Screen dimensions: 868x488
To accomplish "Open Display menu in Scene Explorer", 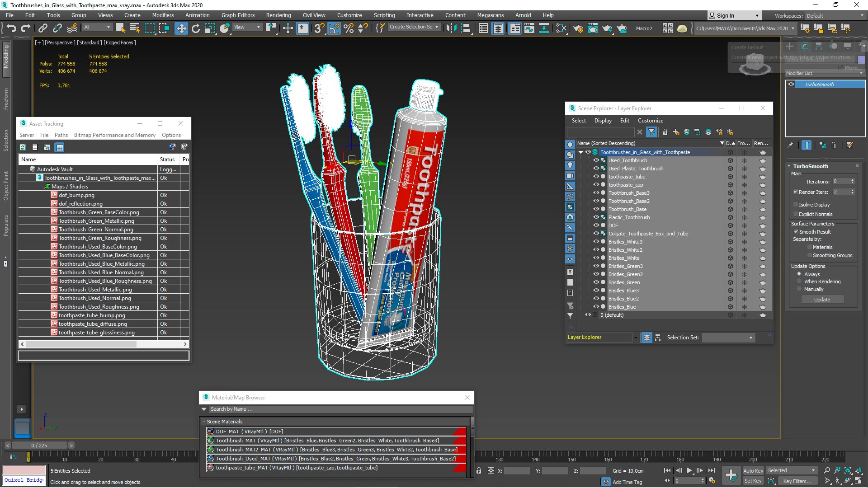I will (x=603, y=121).
